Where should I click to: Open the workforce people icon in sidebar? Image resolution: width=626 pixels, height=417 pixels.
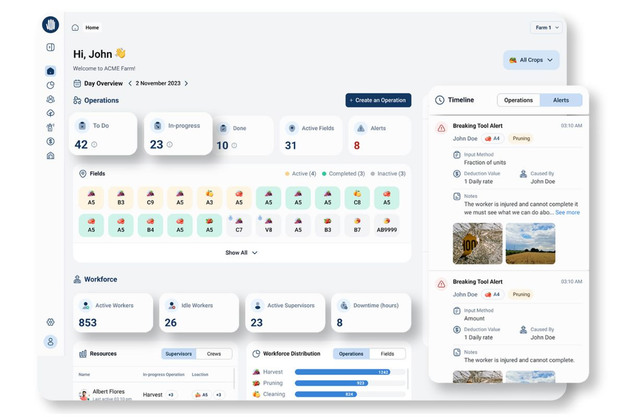[x=50, y=100]
